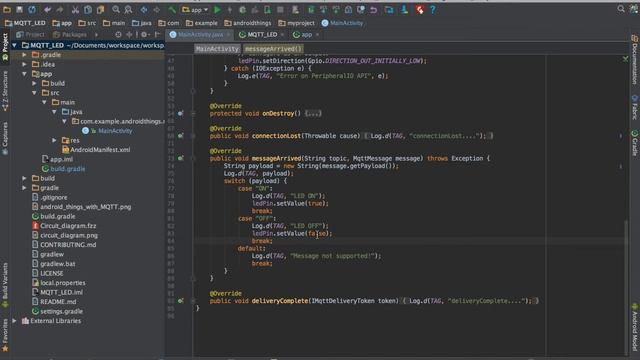
Task: Click the Copy toolbar icon
Action: [x=88, y=9]
